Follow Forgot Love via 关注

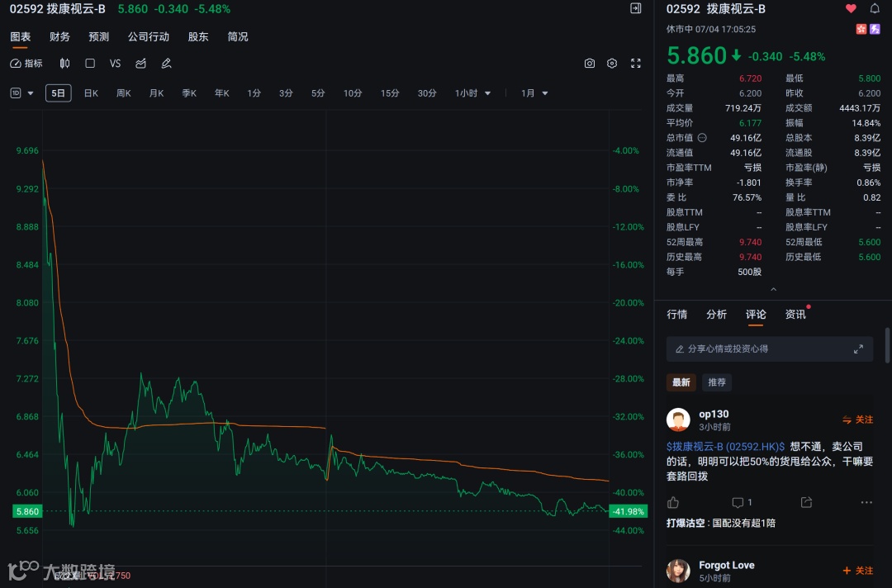tap(857, 571)
